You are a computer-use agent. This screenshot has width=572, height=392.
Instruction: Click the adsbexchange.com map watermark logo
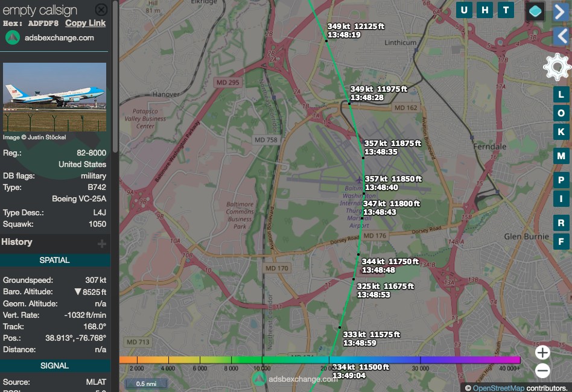[259, 379]
